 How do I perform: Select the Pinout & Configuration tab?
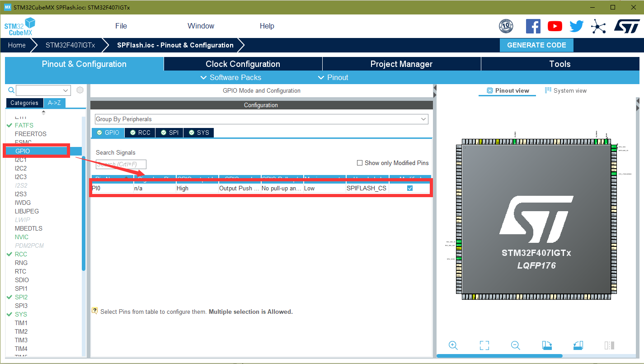tap(84, 64)
